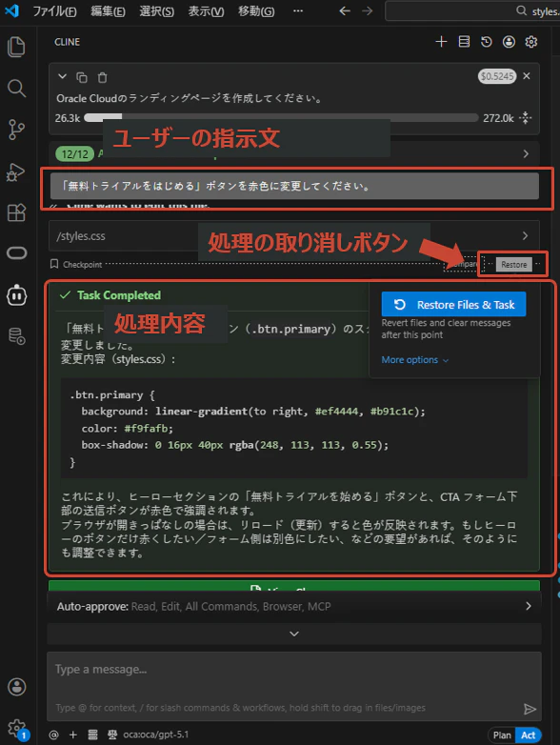The height and width of the screenshot is (745, 560).
Task: Click the Restore Files & Task button
Action: click(x=453, y=304)
